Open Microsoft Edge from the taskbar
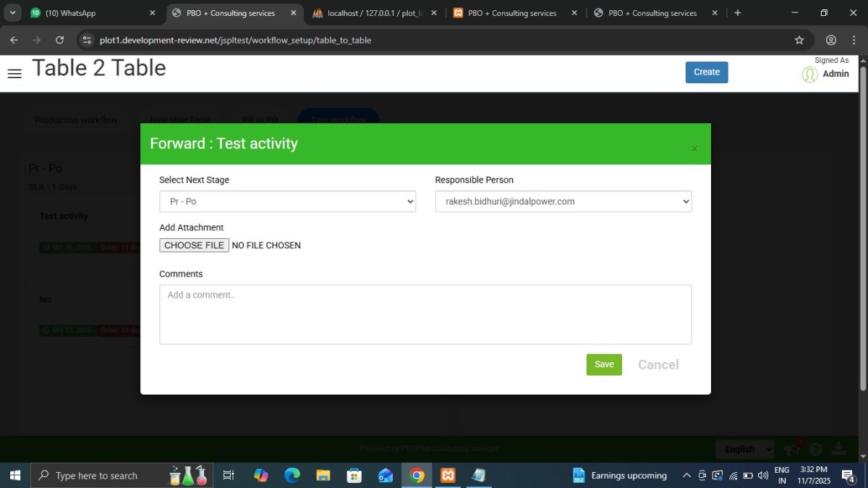This screenshot has width=868, height=488. [292, 476]
